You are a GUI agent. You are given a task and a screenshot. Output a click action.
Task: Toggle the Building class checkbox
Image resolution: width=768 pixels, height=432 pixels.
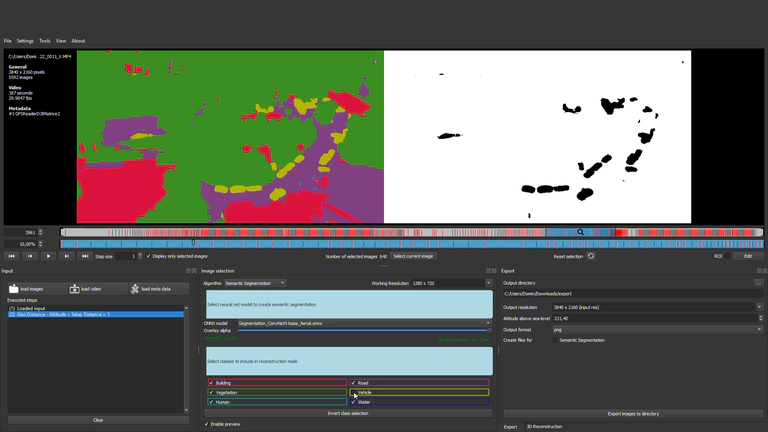tap(211, 383)
